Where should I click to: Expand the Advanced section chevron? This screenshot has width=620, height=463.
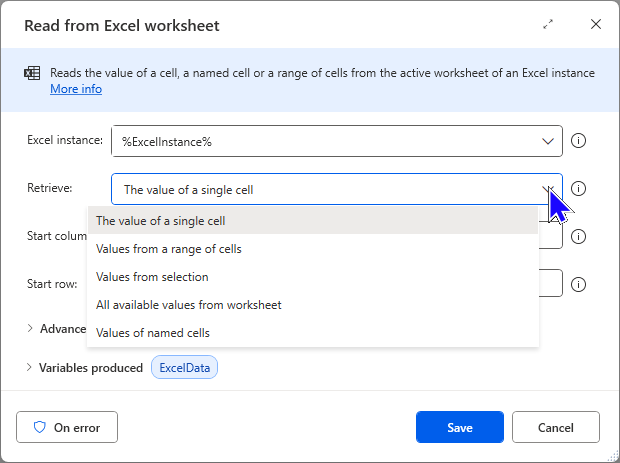[x=30, y=328]
